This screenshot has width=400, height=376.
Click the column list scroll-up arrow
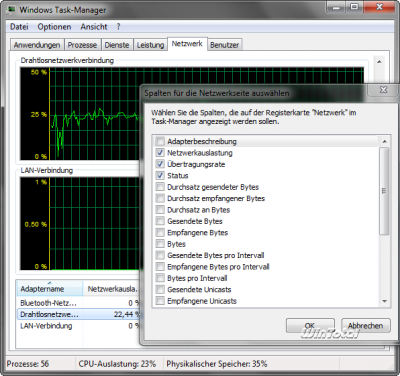(x=384, y=141)
